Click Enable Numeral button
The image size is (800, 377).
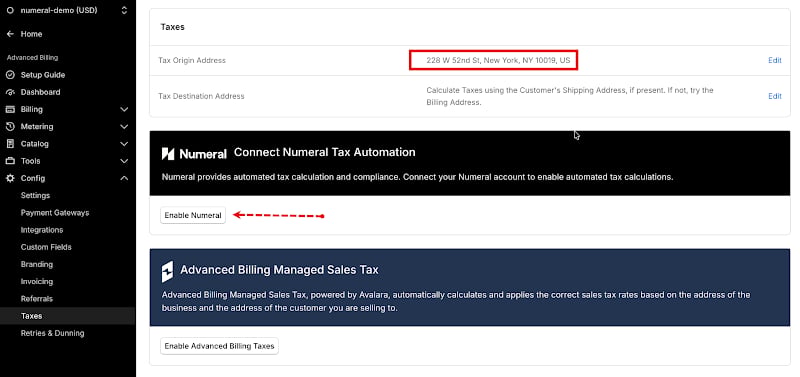(x=193, y=215)
